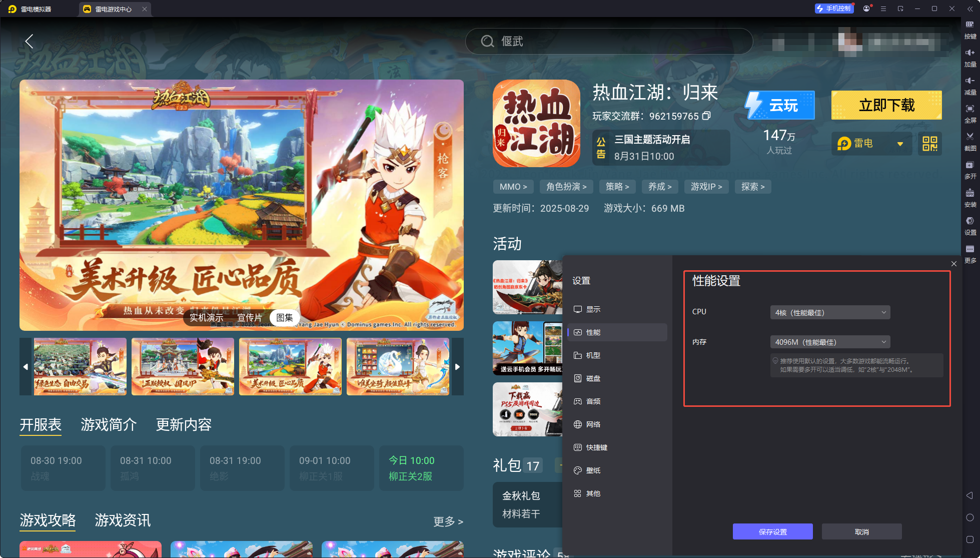This screenshot has width=980, height=558.
Task: Close the settings dialog
Action: (954, 264)
